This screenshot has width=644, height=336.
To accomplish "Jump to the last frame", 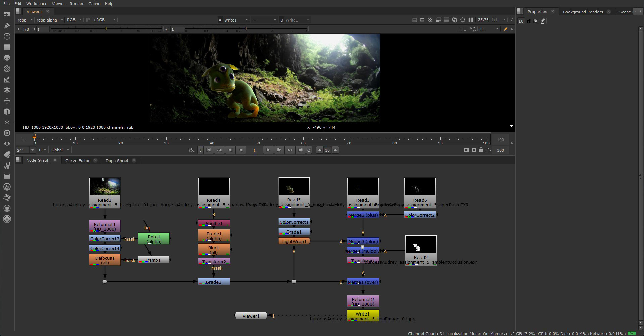I will (x=300, y=150).
